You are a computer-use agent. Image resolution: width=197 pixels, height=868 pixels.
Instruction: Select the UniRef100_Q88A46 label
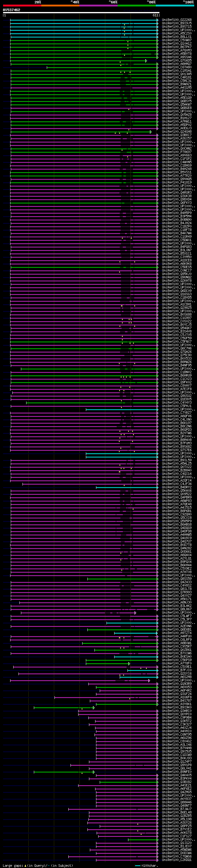[x=176, y=802]
